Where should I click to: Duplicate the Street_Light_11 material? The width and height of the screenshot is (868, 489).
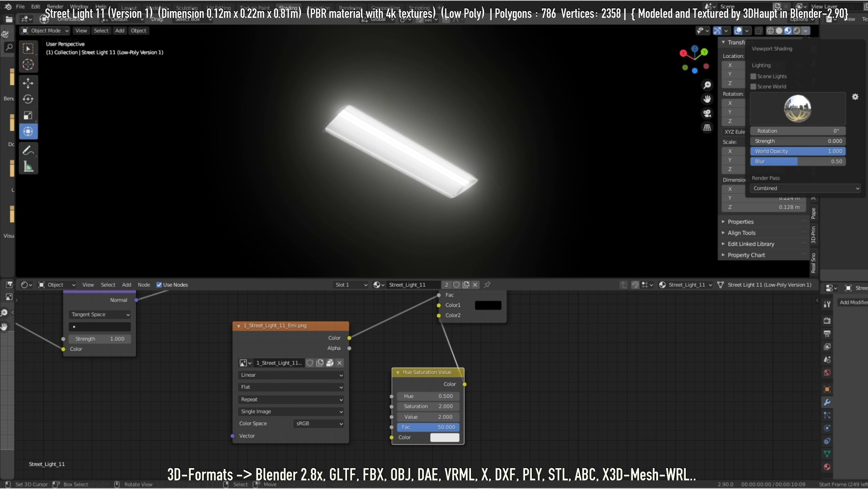466,285
